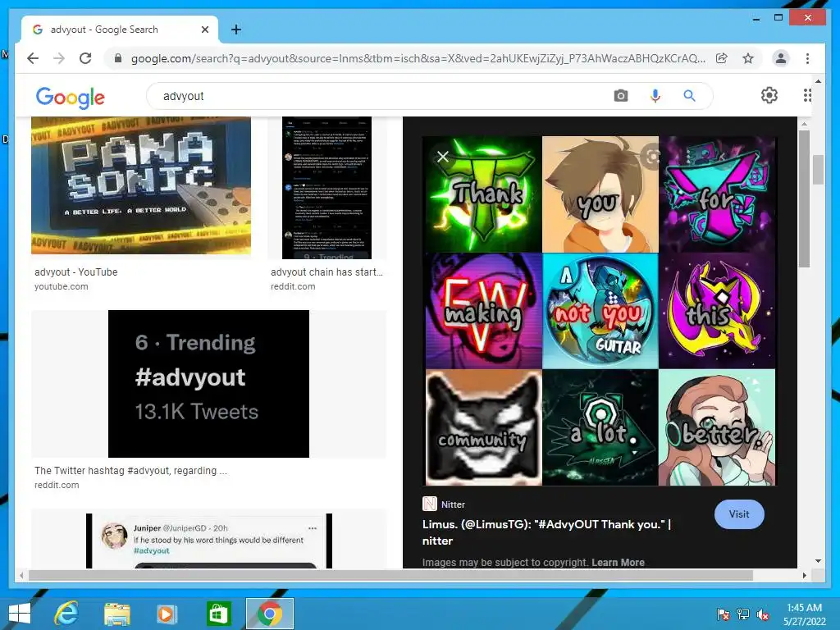Launch Internet Explorer from taskbar
Image resolution: width=840 pixels, height=630 pixels.
click(66, 614)
